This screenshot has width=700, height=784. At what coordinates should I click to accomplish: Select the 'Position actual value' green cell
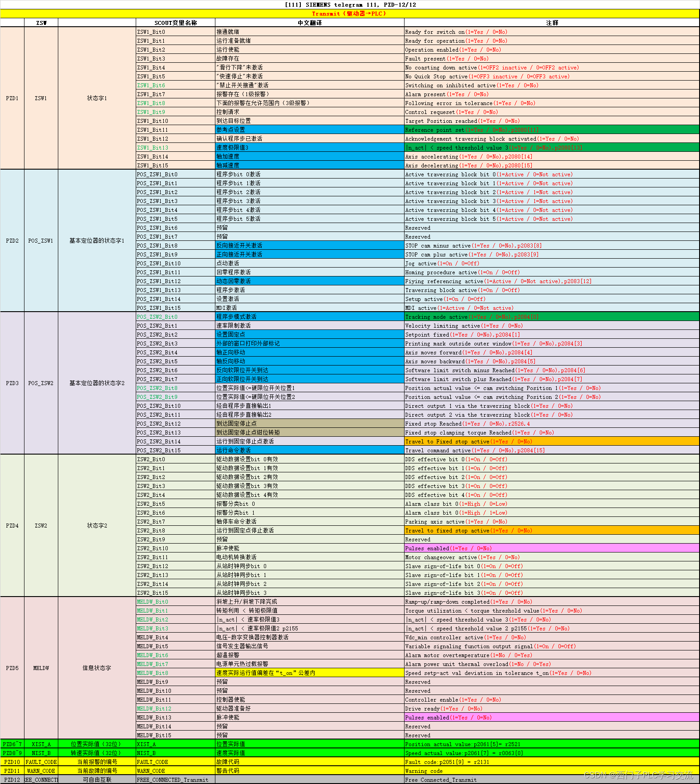(551, 744)
